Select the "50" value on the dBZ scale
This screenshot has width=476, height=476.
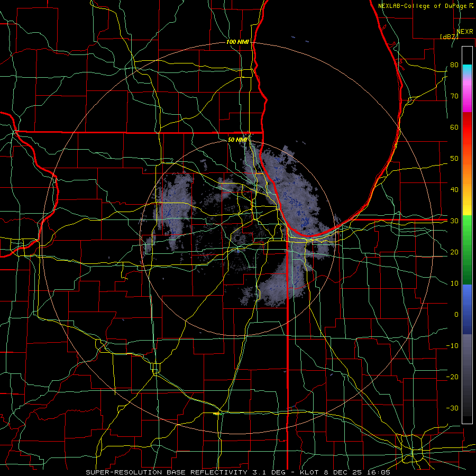tap(454, 159)
